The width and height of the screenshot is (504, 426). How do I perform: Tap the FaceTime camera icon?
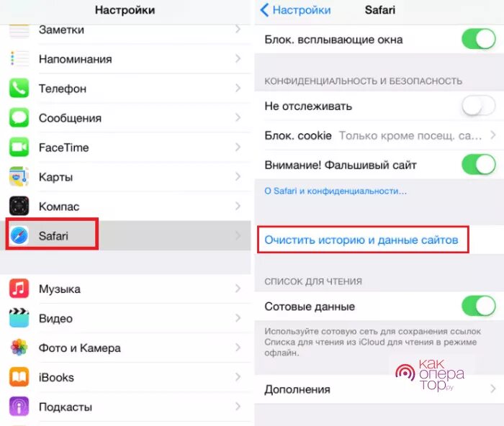pos(19,147)
